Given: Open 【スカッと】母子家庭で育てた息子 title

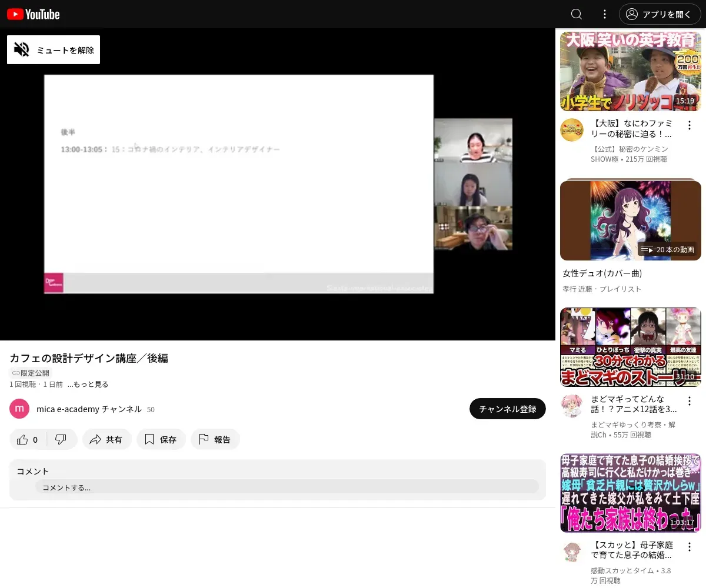Looking at the screenshot, I should pos(632,551).
